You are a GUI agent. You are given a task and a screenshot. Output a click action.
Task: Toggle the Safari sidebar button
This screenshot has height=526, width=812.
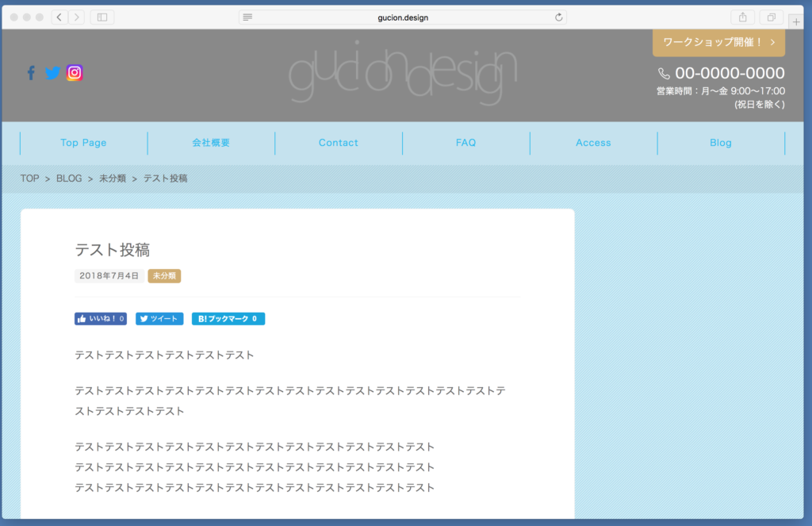(102, 17)
